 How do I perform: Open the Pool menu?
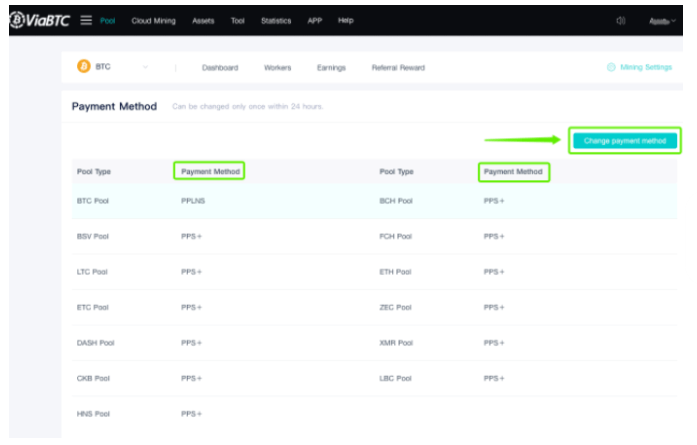point(108,21)
